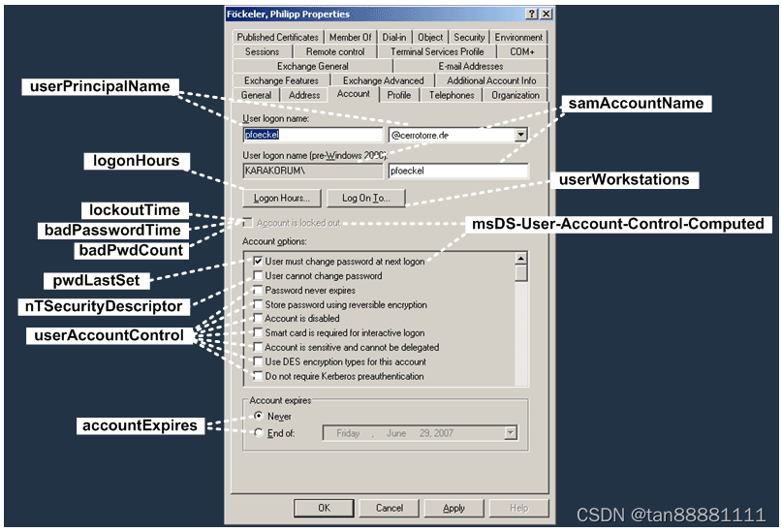Click account options scrollbar up arrow
This screenshot has height=532, width=782.
point(520,259)
